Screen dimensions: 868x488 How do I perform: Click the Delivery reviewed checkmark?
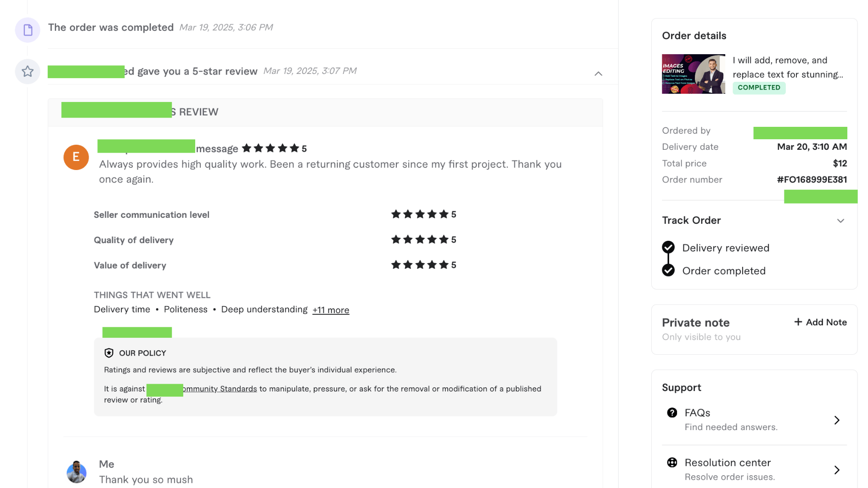point(668,247)
